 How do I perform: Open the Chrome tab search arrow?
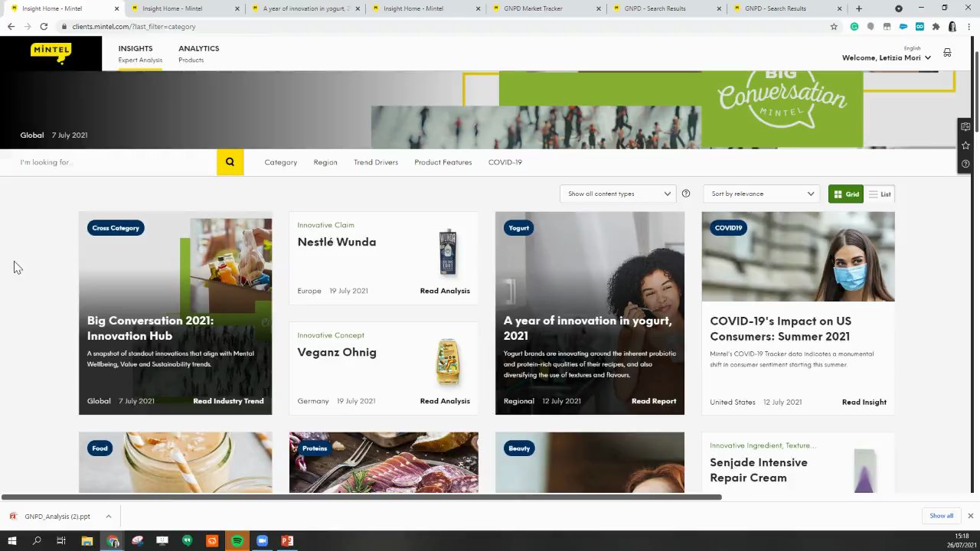pyautogui.click(x=899, y=8)
